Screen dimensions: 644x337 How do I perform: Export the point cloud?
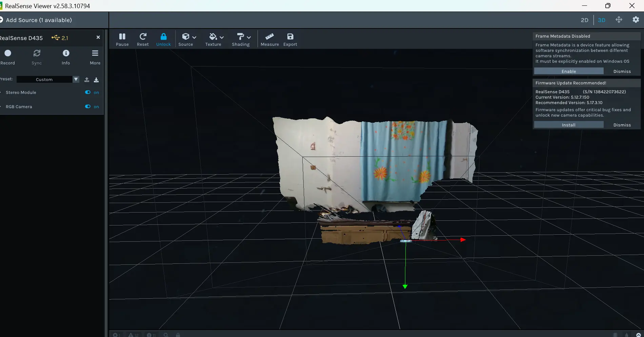[x=290, y=39]
